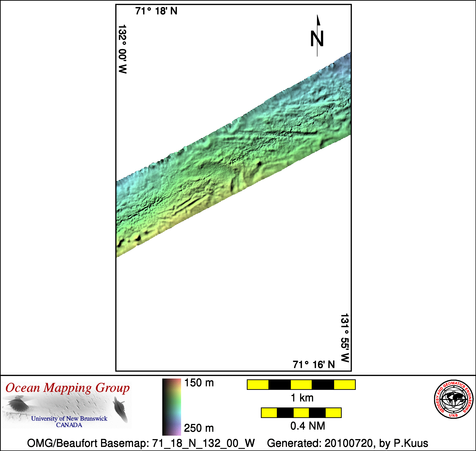Click the 71° 18' N latitude label
Viewport: 476px width, 451px height.
pyautogui.click(x=156, y=11)
